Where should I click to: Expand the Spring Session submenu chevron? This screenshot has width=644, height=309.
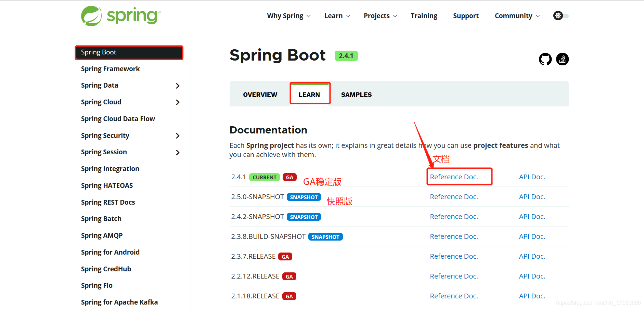(x=178, y=152)
